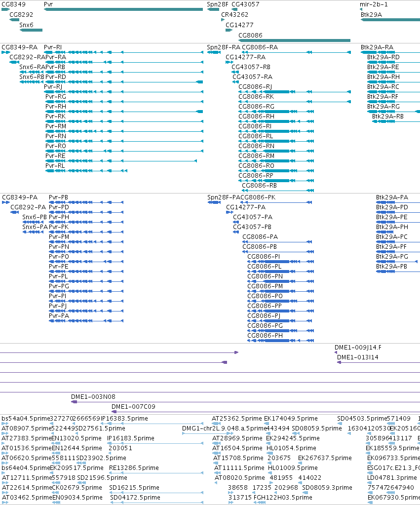Click protein label Pvr-PA
Image resolution: width=420 pixels, height=505 pixels.
click(x=59, y=316)
